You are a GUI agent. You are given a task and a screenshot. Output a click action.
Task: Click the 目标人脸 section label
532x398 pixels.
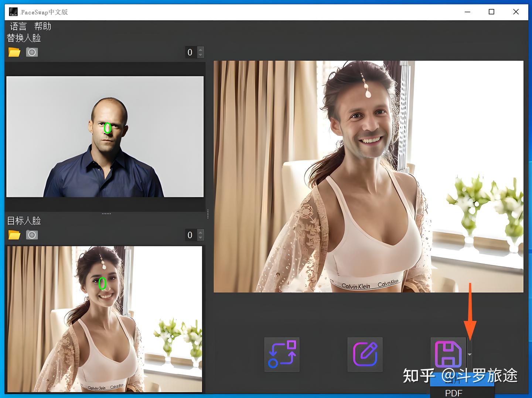point(24,221)
